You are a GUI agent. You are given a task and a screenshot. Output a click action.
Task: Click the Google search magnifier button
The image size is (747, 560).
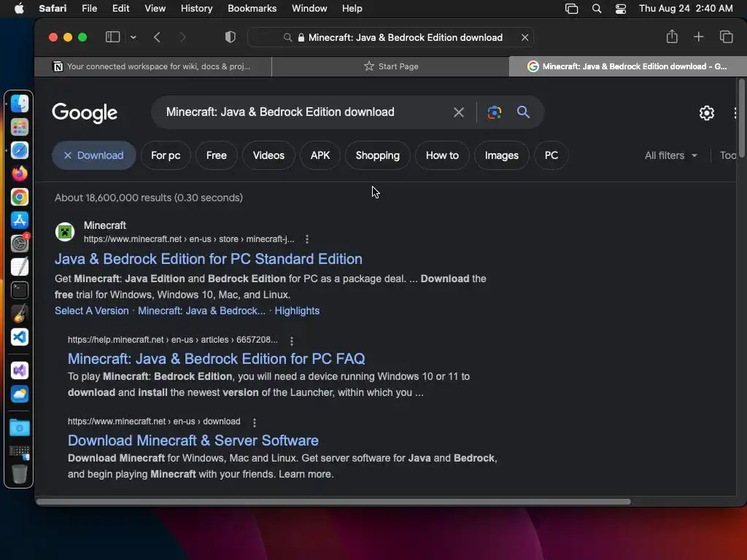[523, 112]
